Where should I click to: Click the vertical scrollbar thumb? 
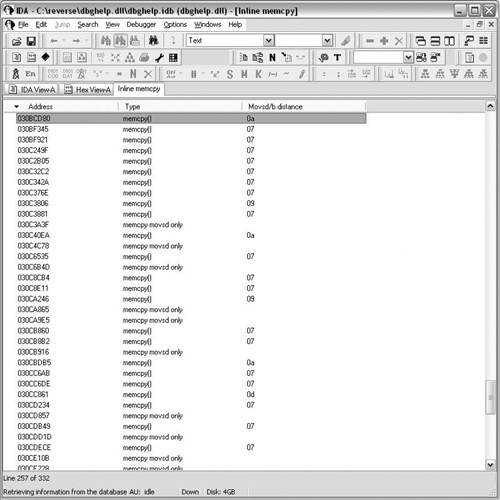coord(490,397)
